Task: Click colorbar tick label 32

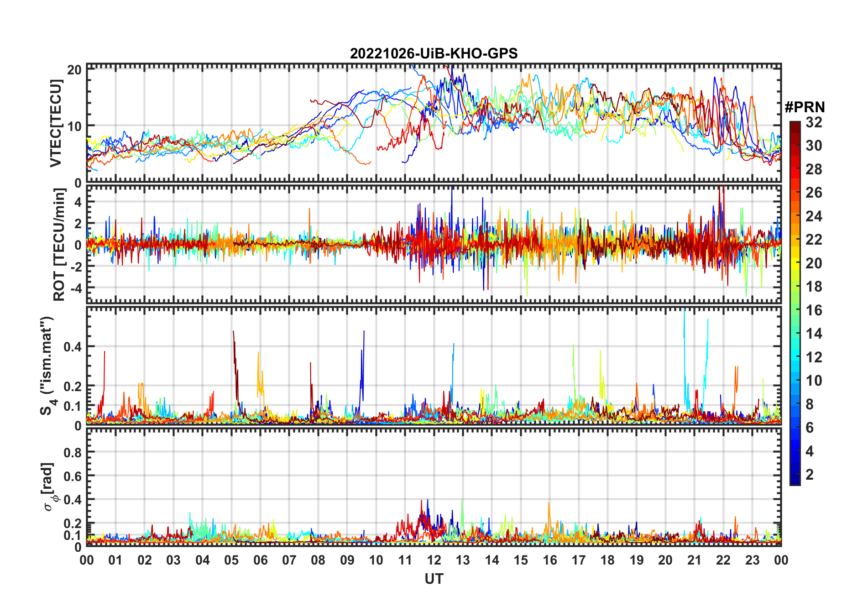Action: [814, 122]
